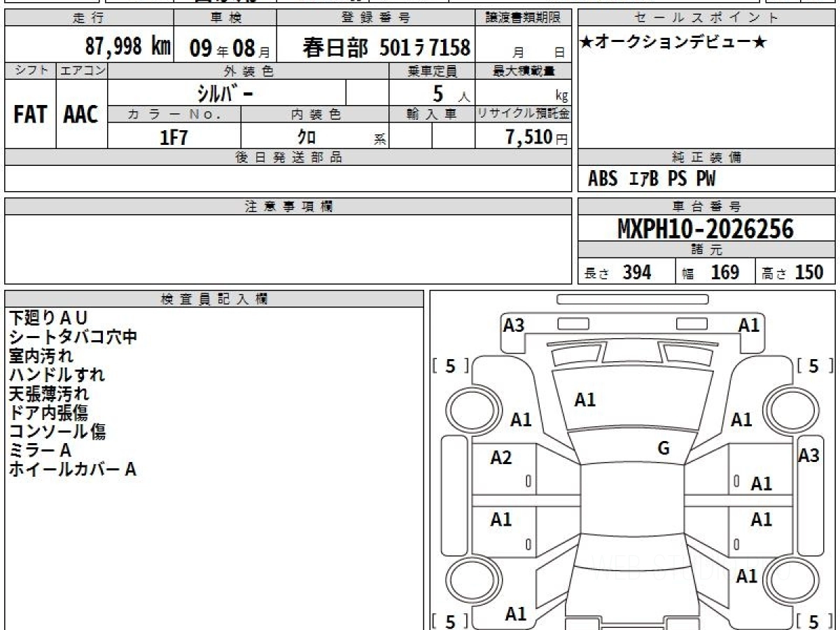Viewport: 840px width, 630px height.
Task: Click the license plate outline above the bumper
Action: pyautogui.click(x=632, y=300)
